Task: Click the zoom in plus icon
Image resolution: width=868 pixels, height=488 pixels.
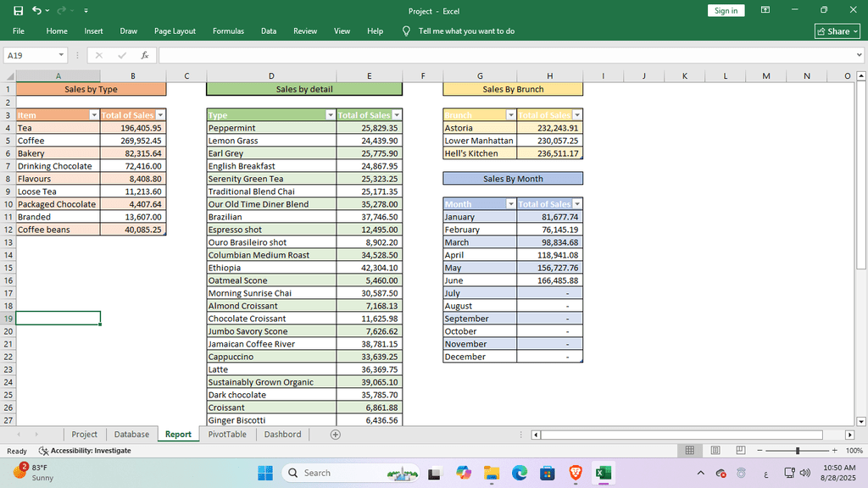Action: pos(835,451)
